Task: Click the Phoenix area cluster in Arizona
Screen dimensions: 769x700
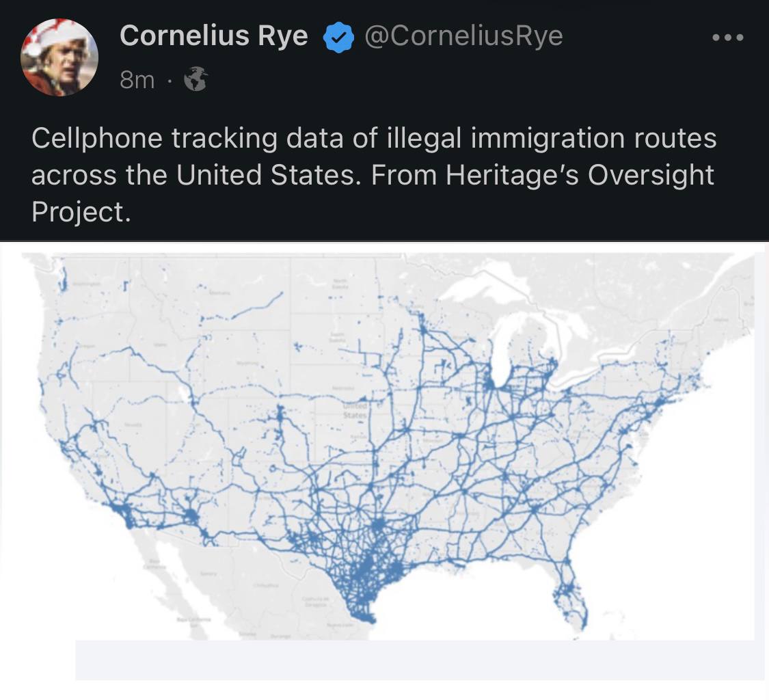Action: pyautogui.click(x=190, y=515)
